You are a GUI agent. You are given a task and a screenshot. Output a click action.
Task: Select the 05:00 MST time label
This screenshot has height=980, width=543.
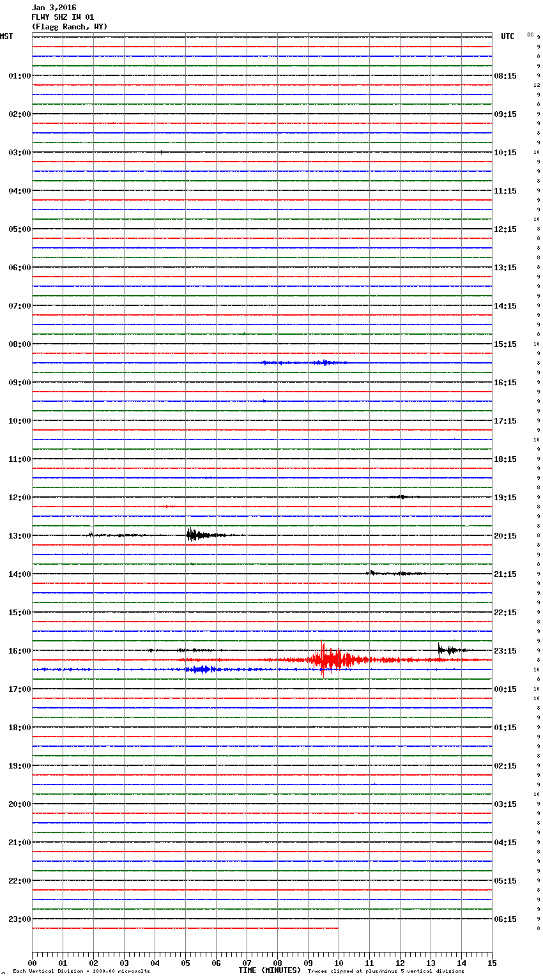[20, 229]
